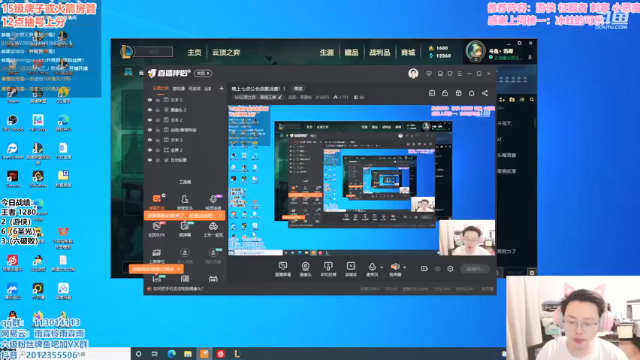
Task: Click the lock icon above preview
Action: tap(445, 93)
